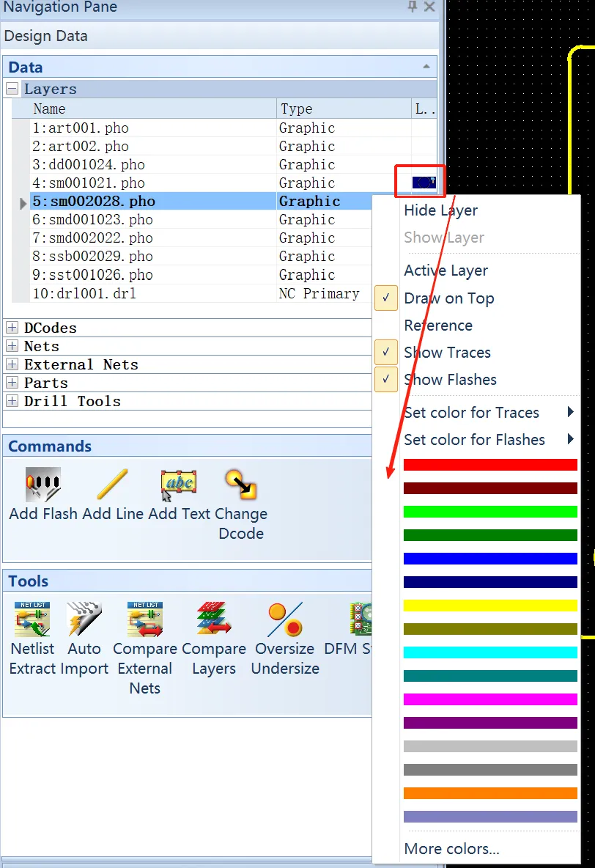Pick the bright blue color bar
The image size is (595, 868).
click(490, 559)
